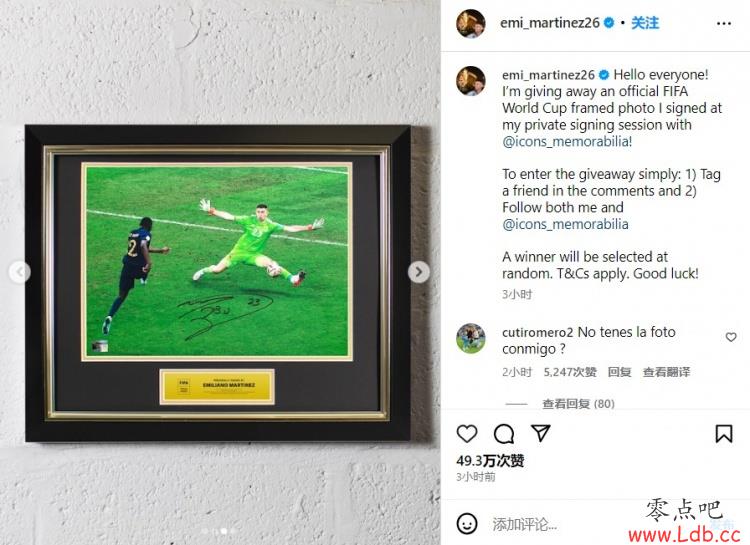This screenshot has height=545, width=750.
Task: Click 查看翻译 to translate the comment
Action: point(666,372)
